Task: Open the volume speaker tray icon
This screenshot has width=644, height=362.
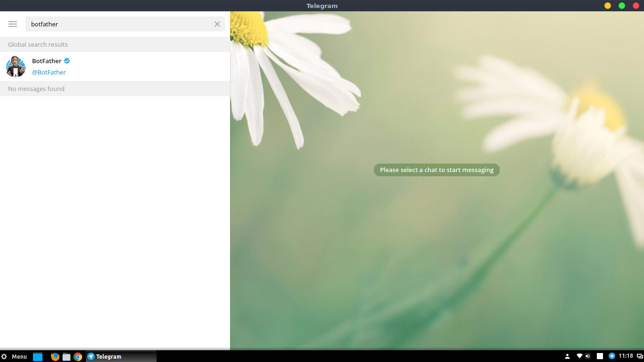Action: point(587,356)
